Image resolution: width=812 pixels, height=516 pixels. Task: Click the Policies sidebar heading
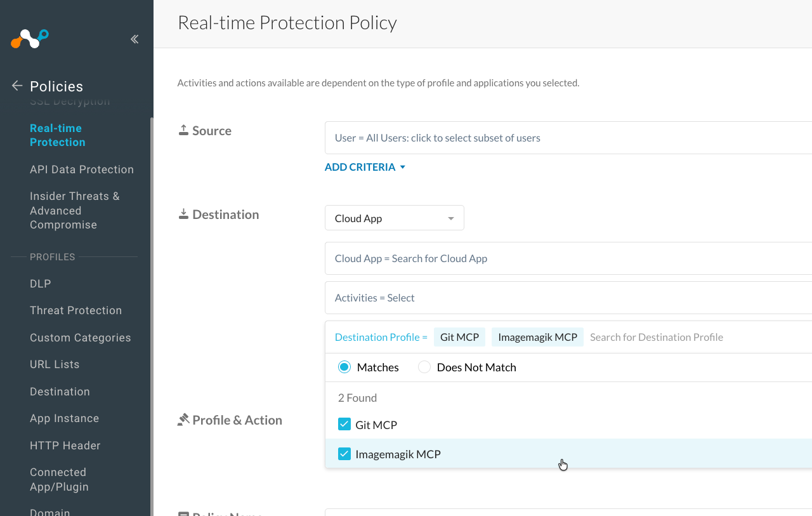coord(56,86)
